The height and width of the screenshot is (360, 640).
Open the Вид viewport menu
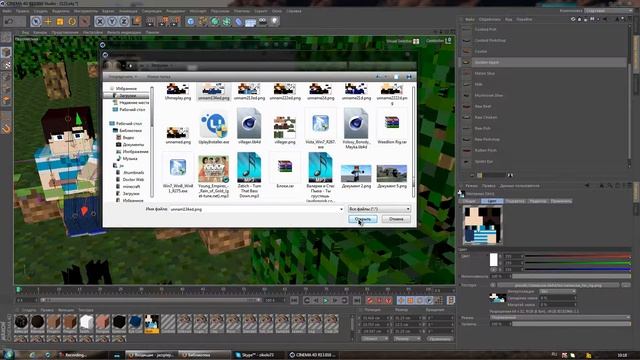(25, 32)
